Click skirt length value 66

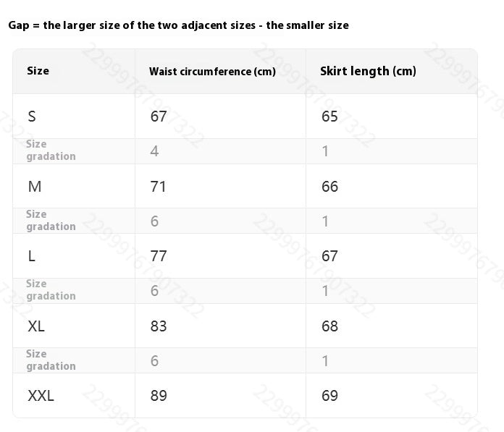pyautogui.click(x=329, y=187)
